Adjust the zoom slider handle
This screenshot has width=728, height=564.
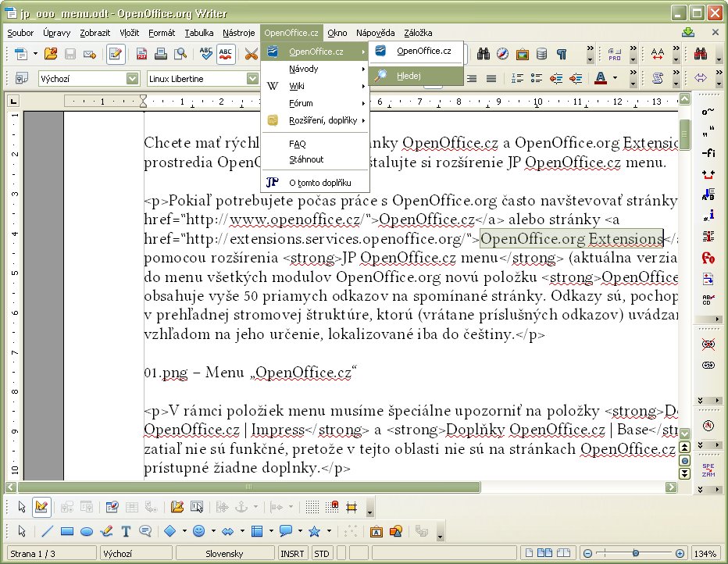(635, 553)
